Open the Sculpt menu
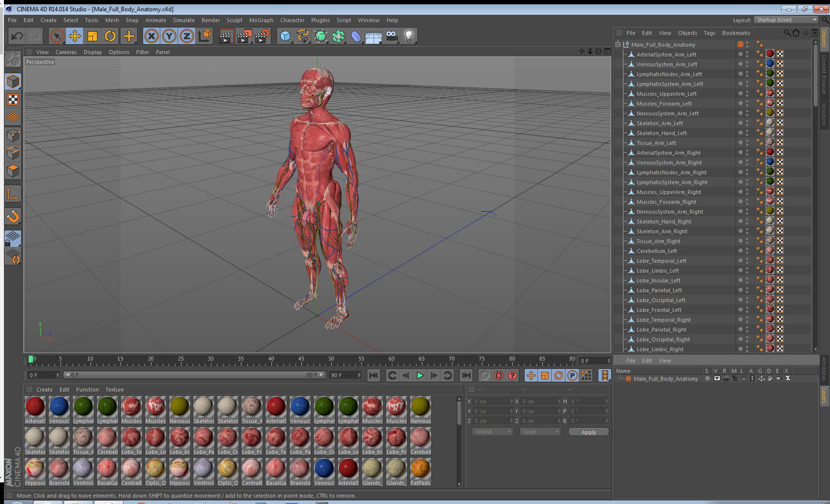Screen dimensions: 830x504 coord(235,20)
